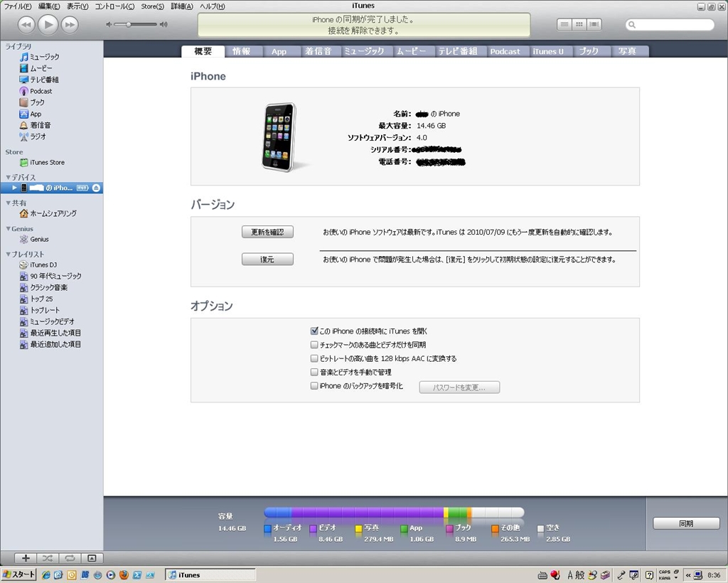Click パスワードを変更 button

tap(459, 387)
